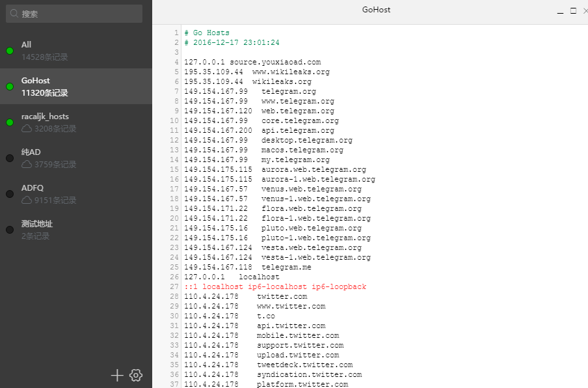Click the tweetdeck.twitter.com host line
The height and width of the screenshot is (388, 588).
tap(269, 365)
